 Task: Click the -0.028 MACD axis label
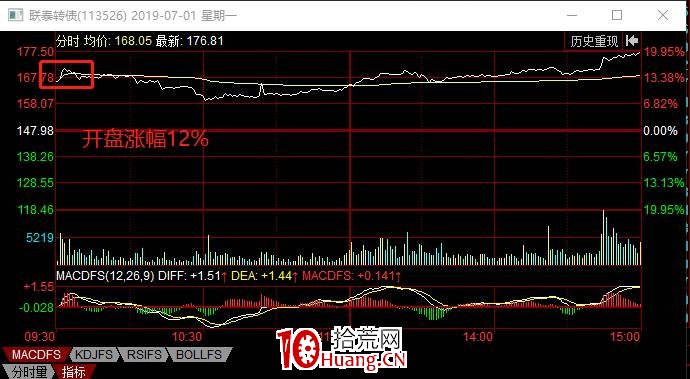point(37,307)
